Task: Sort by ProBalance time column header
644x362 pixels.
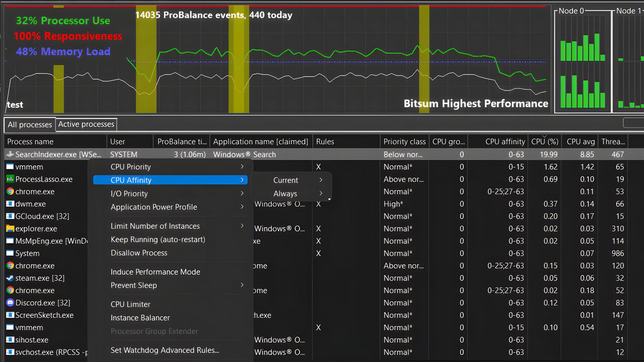Action: click(182, 142)
